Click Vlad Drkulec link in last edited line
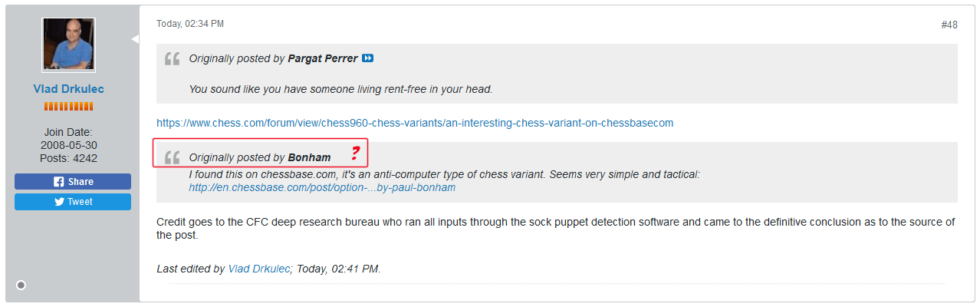Viewport: 980px width, 307px height. (x=259, y=269)
